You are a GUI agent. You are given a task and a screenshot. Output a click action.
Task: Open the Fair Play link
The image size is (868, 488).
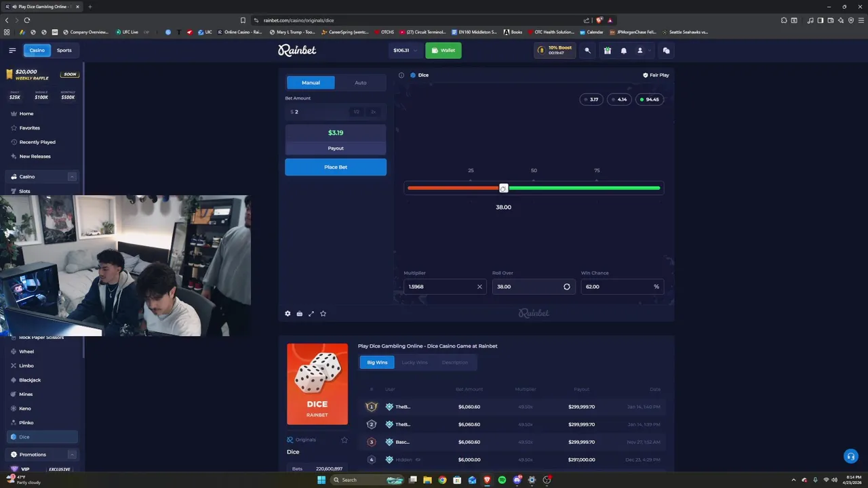click(x=656, y=75)
